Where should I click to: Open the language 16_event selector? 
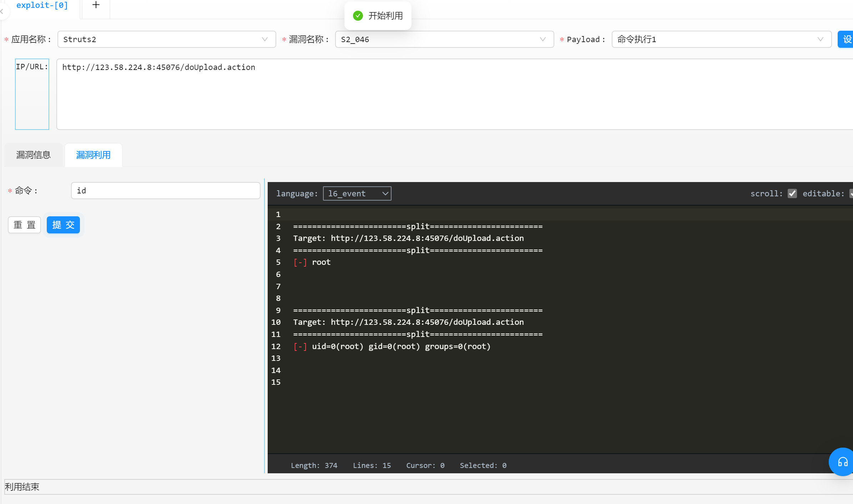click(357, 193)
